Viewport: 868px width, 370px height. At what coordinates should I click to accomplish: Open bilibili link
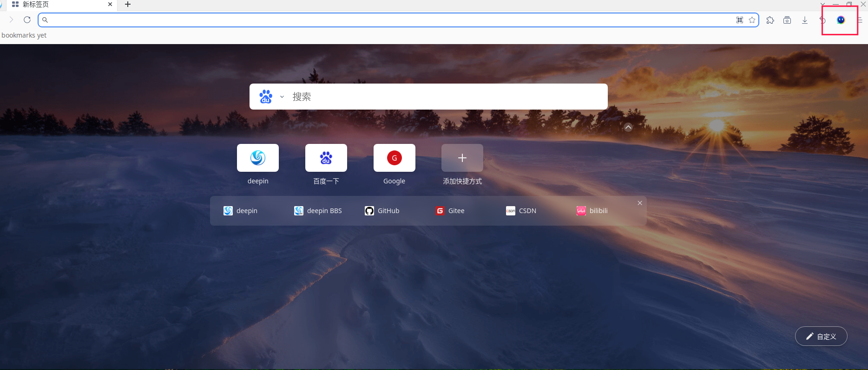[x=592, y=211]
